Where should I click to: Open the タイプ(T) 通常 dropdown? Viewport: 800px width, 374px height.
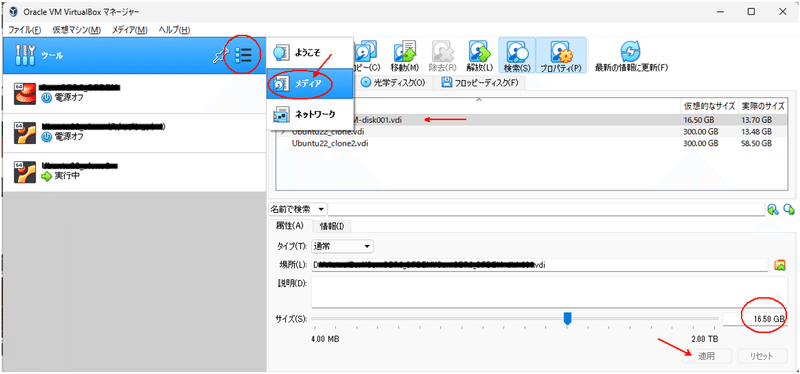[x=342, y=246]
